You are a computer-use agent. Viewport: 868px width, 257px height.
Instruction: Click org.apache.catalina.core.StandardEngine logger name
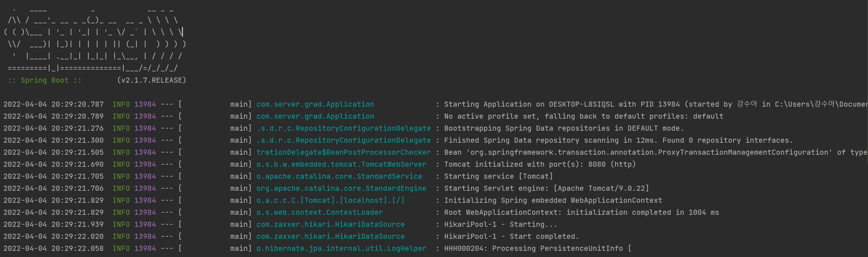342,188
